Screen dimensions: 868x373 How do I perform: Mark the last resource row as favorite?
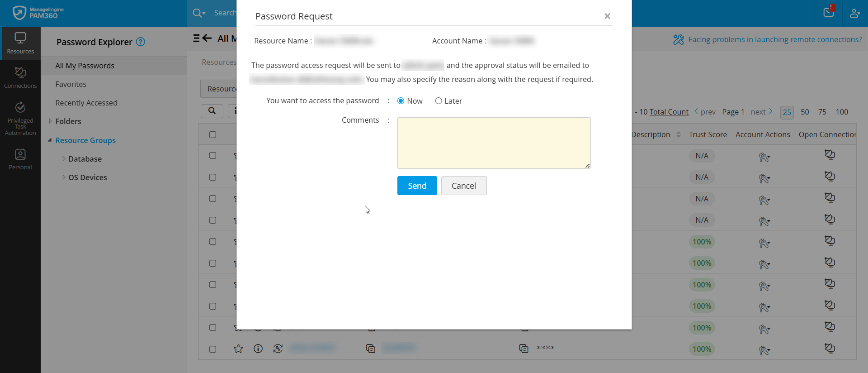[238, 349]
